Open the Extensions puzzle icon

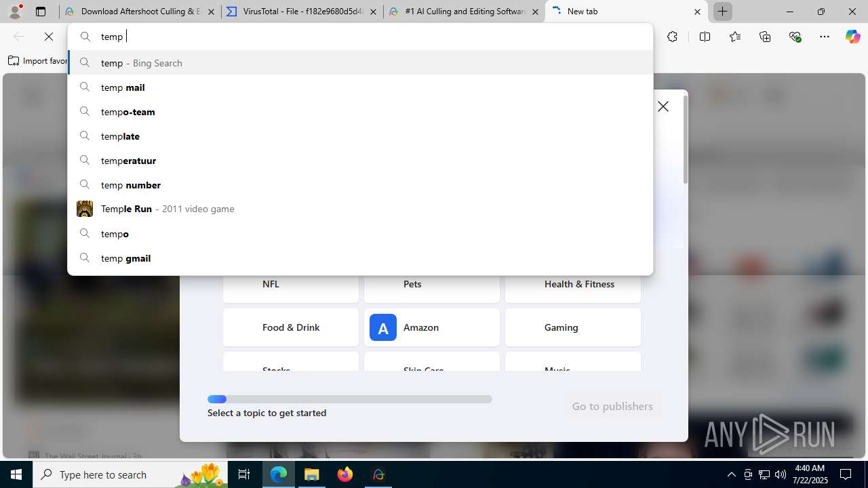672,37
